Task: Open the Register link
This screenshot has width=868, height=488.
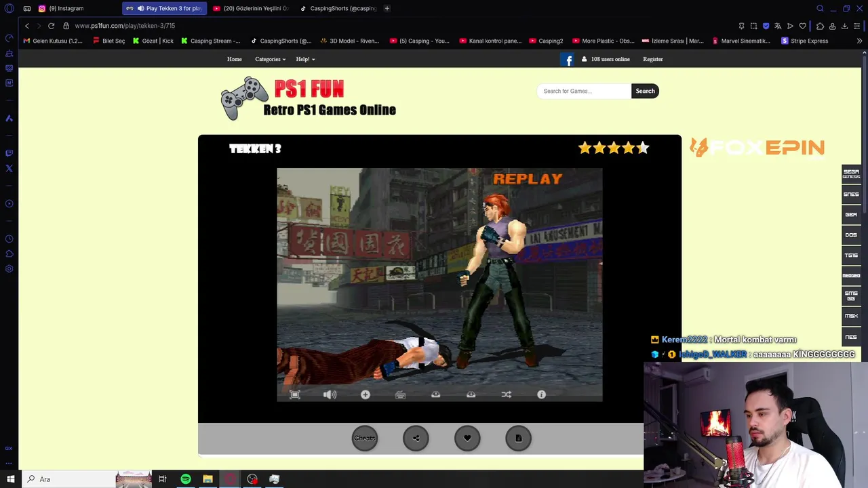Action: click(x=653, y=59)
